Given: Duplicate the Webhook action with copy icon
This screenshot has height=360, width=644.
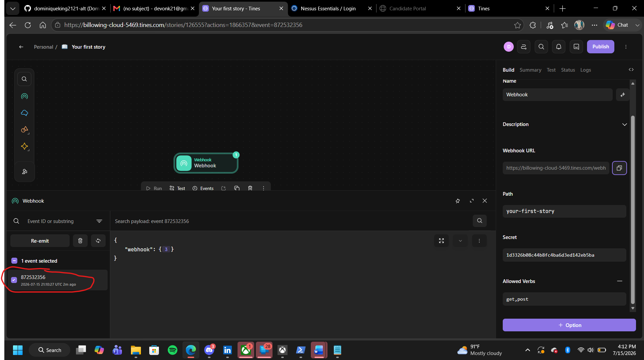Looking at the screenshot, I should [237, 188].
